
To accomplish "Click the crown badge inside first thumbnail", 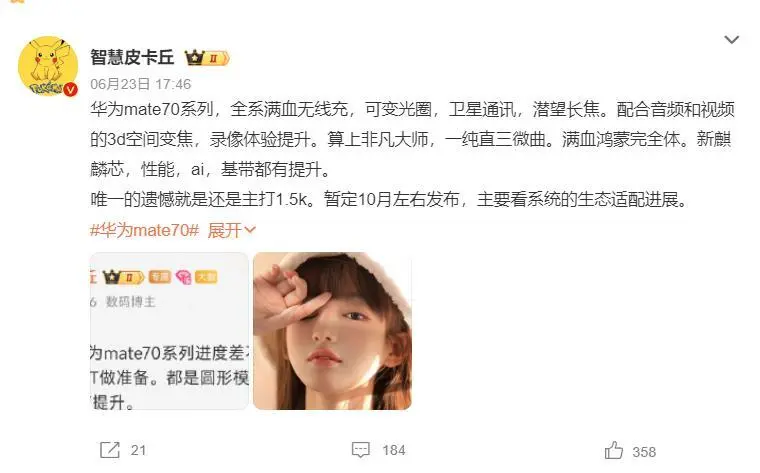I will [124, 277].
